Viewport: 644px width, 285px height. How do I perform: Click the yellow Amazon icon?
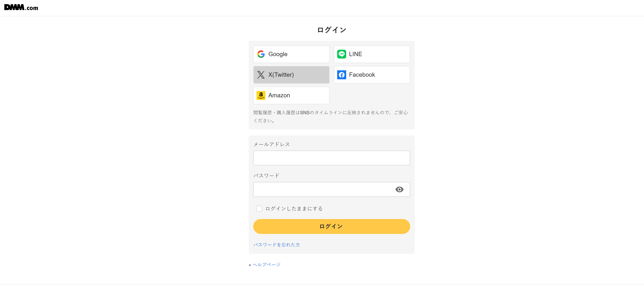(x=261, y=95)
